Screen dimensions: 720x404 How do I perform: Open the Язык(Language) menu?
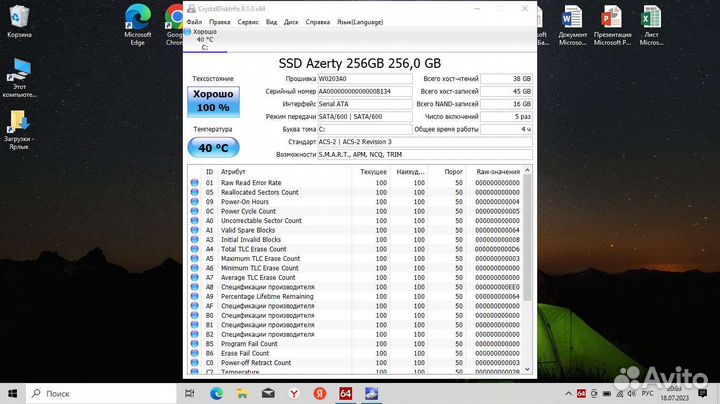[360, 22]
